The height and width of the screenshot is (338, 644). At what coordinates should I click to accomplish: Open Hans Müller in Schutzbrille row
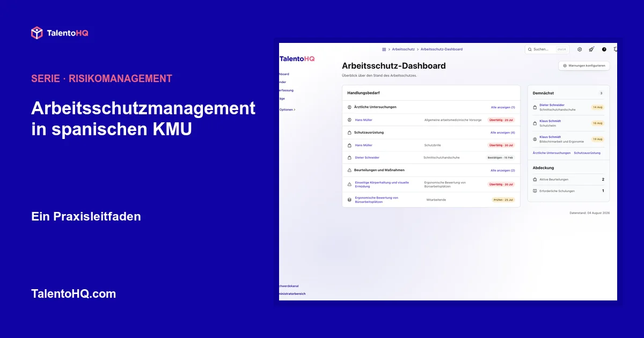point(363,145)
